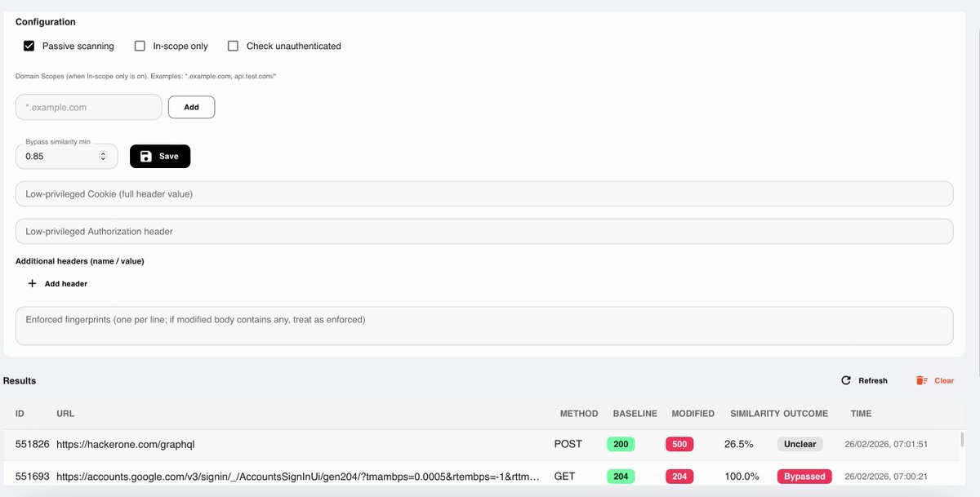The width and height of the screenshot is (980, 497).
Task: Focus the Low-privileged Authorization header field
Action: click(484, 231)
